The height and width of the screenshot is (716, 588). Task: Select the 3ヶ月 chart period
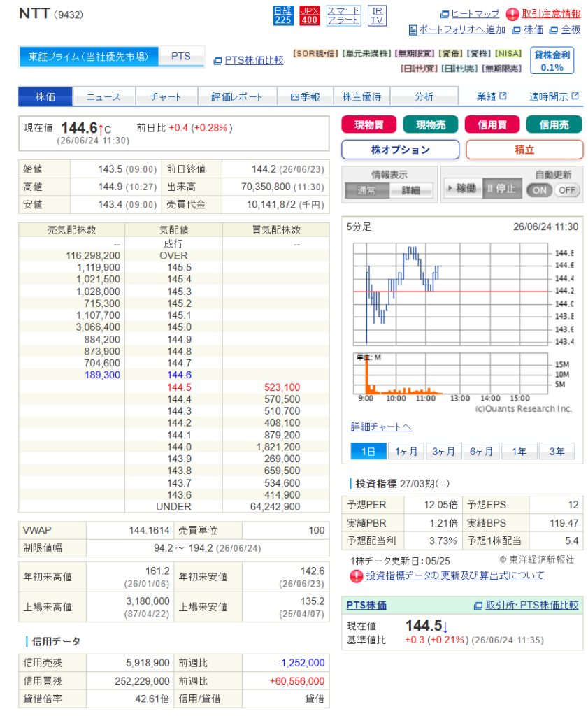(x=444, y=452)
